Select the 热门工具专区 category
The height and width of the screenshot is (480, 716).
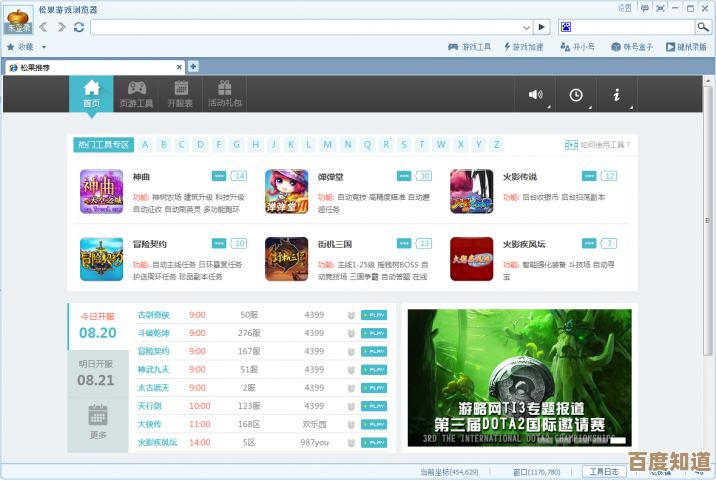click(104, 145)
